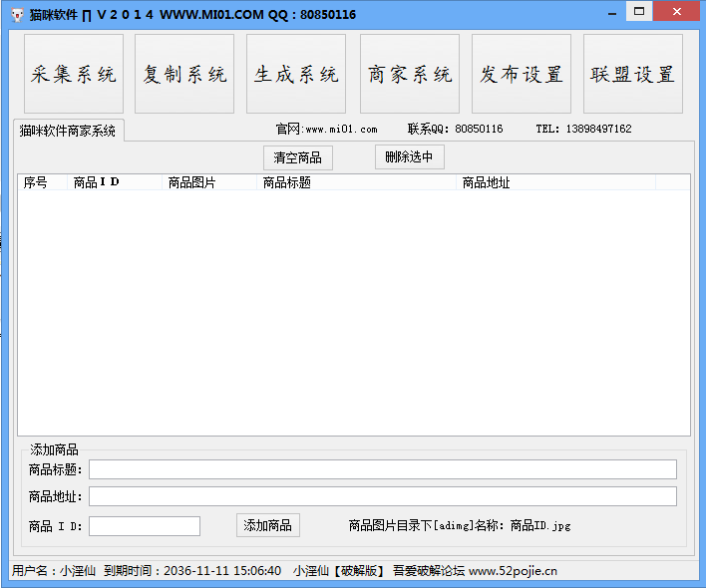Open the 联盟设置 panel

tap(632, 75)
